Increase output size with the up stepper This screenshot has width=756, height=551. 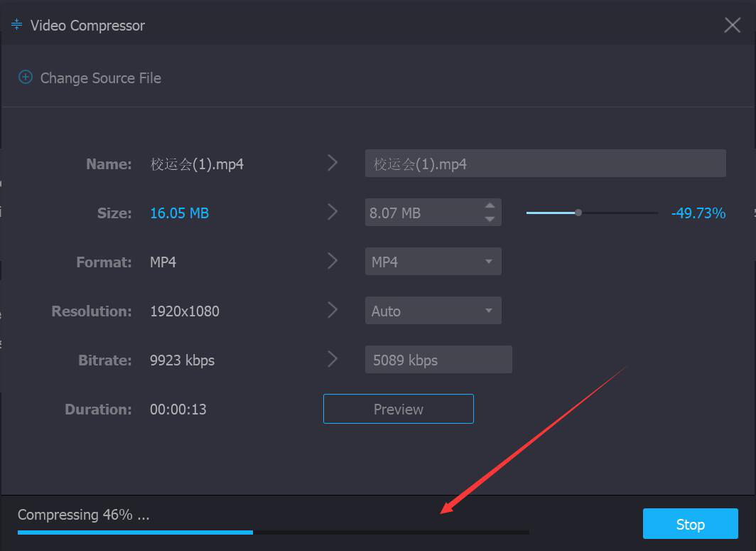pyautogui.click(x=490, y=206)
